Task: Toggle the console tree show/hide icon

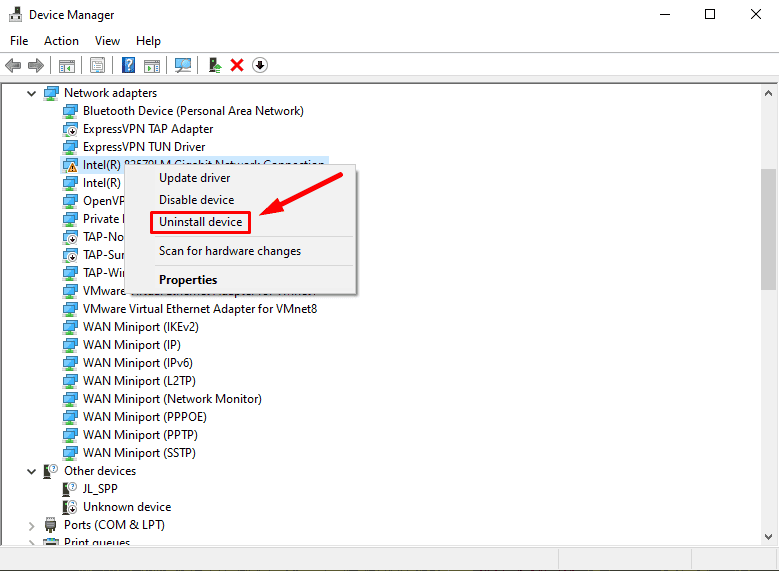Action: click(x=67, y=65)
